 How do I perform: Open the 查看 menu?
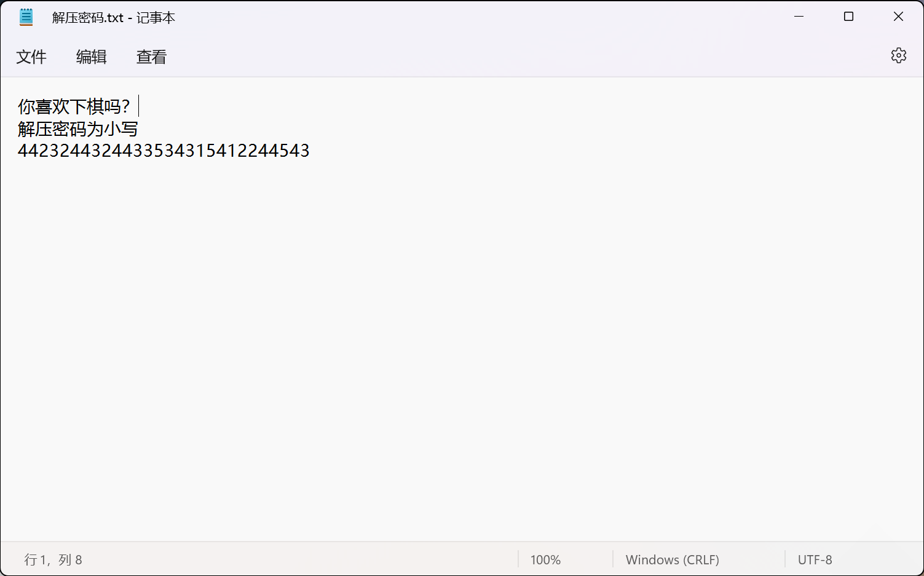click(x=151, y=57)
